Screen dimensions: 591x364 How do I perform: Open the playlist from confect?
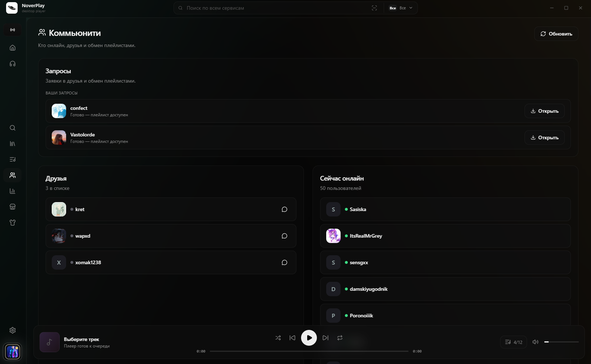(545, 111)
